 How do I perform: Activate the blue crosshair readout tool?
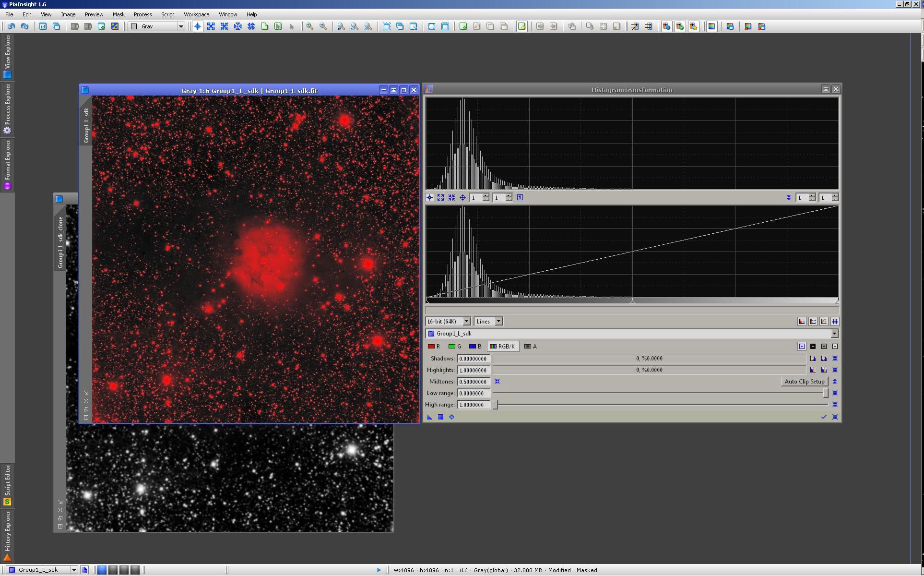point(197,26)
